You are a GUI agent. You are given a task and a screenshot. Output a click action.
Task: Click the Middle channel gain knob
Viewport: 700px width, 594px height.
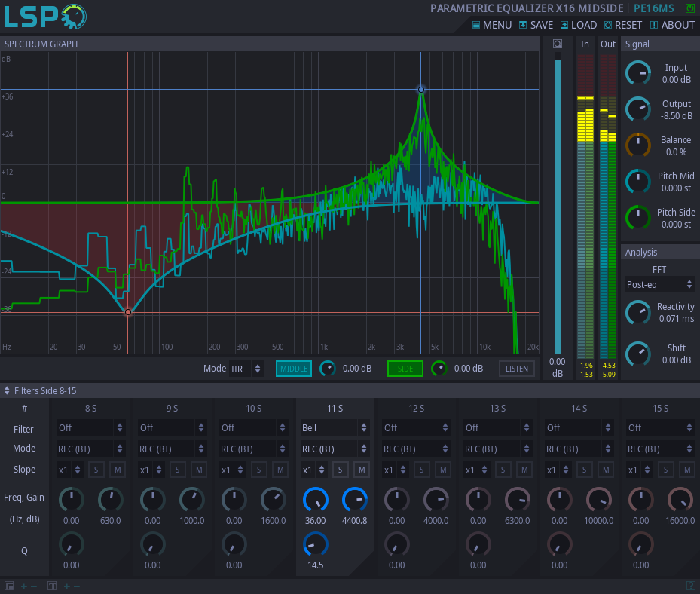(328, 369)
